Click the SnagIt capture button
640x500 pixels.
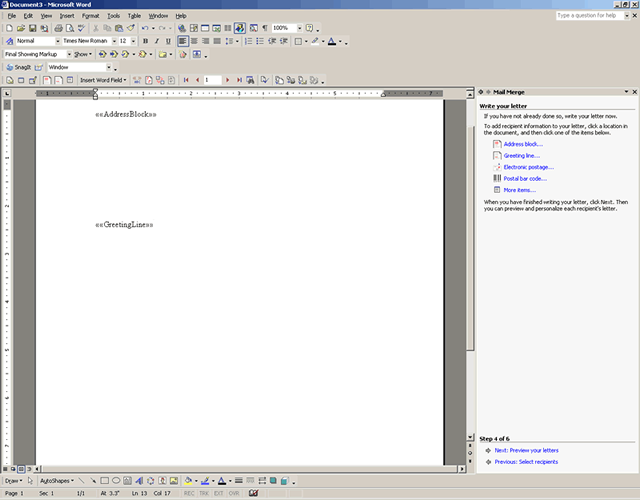[19, 67]
